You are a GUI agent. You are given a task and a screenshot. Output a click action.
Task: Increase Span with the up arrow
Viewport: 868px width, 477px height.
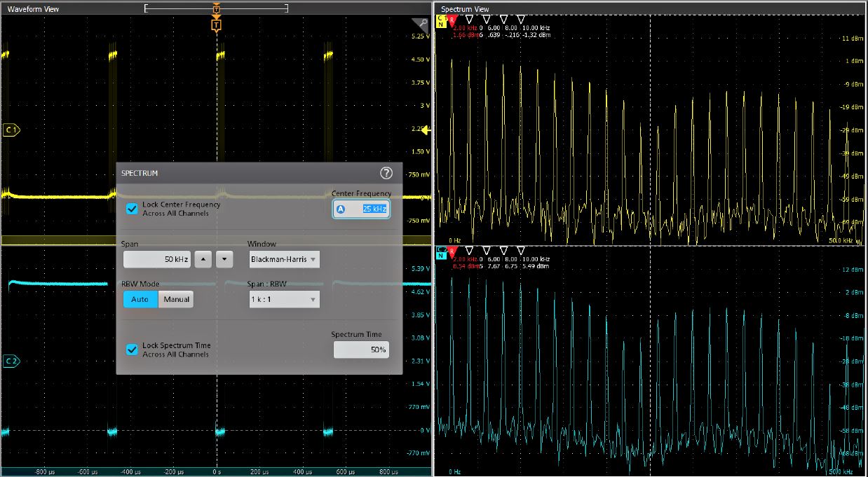pyautogui.click(x=203, y=259)
